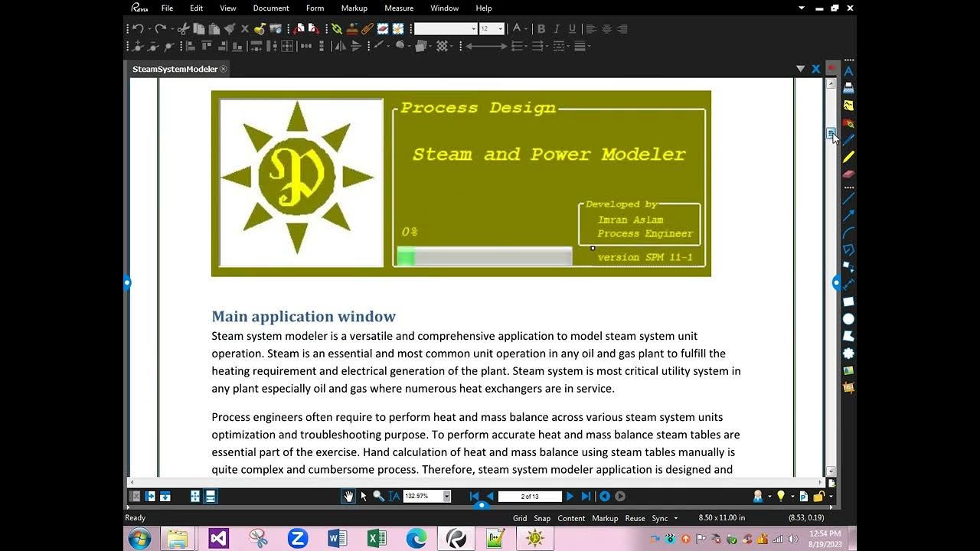Toggle Grid in the status bar
The height and width of the screenshot is (551, 980).
pos(520,518)
